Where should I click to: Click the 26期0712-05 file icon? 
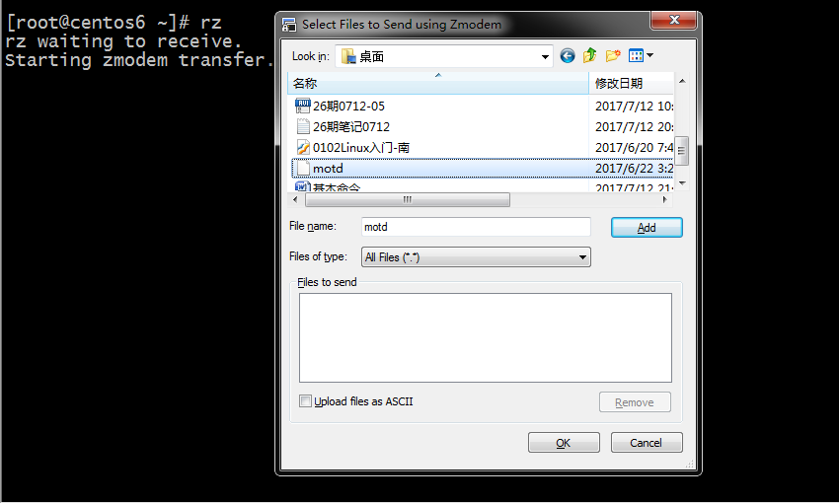click(x=303, y=106)
